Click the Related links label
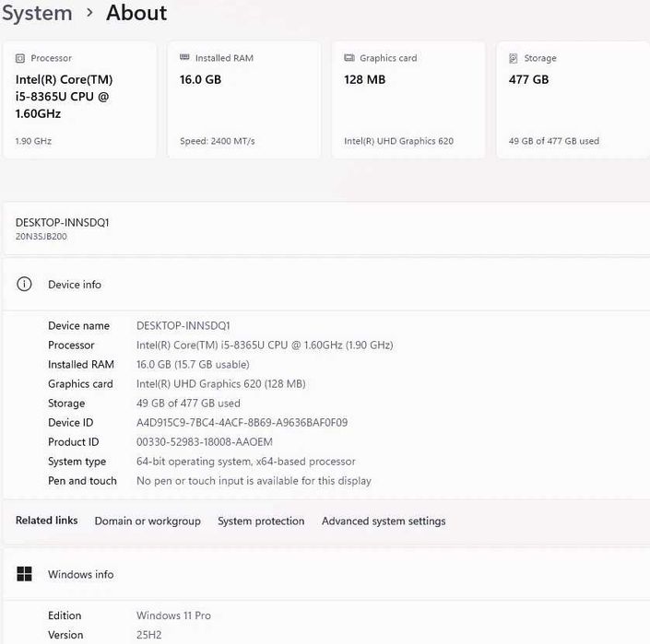 click(x=46, y=521)
